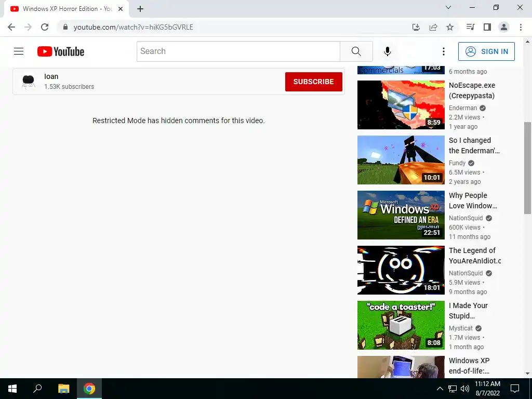The height and width of the screenshot is (399, 532).
Task: Open network status tray icon
Action: click(453, 389)
